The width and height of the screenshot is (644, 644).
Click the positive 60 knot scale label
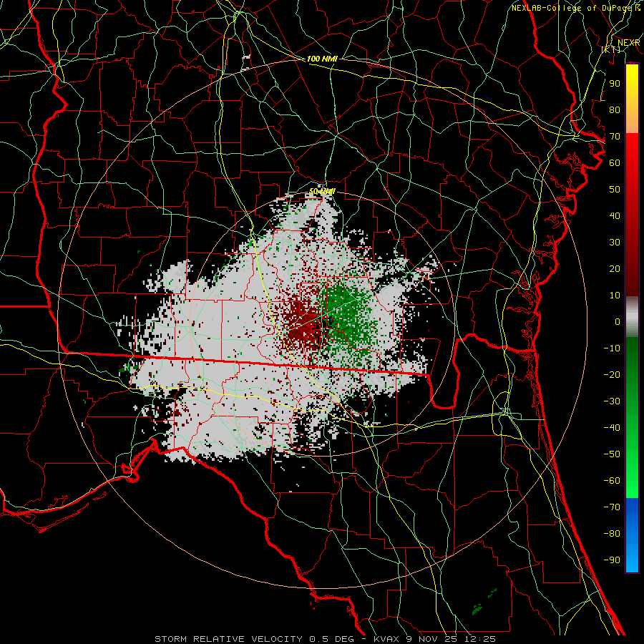615,162
